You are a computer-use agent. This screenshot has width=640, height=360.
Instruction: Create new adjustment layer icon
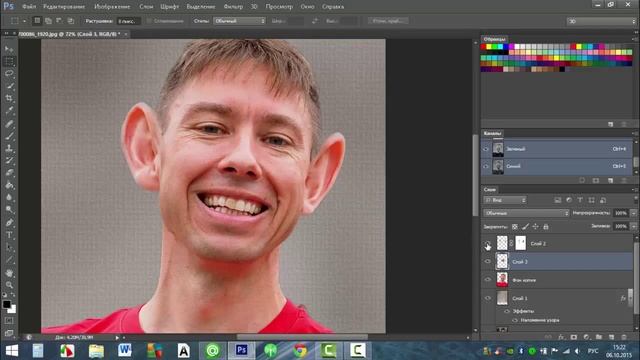tap(587, 337)
